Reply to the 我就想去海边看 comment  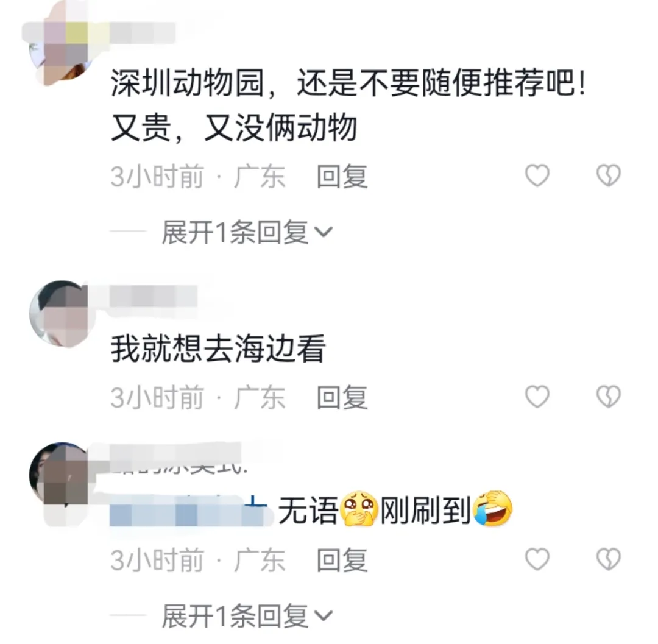pyautogui.click(x=342, y=397)
